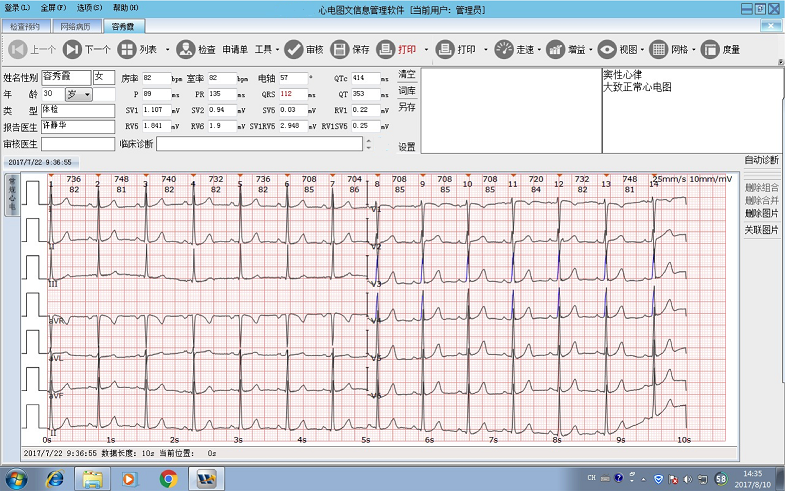Click the 类型 type field showing 体检
The height and width of the screenshot is (491, 785).
[78, 110]
